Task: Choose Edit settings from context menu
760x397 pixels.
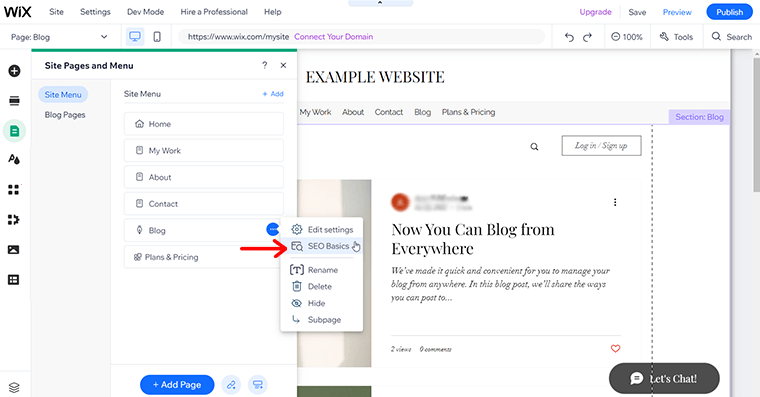Action: (321, 229)
